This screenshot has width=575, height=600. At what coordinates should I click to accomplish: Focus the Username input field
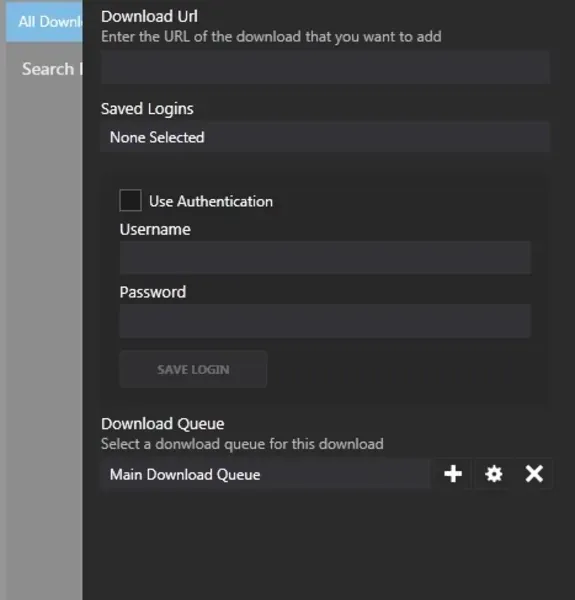pos(325,258)
